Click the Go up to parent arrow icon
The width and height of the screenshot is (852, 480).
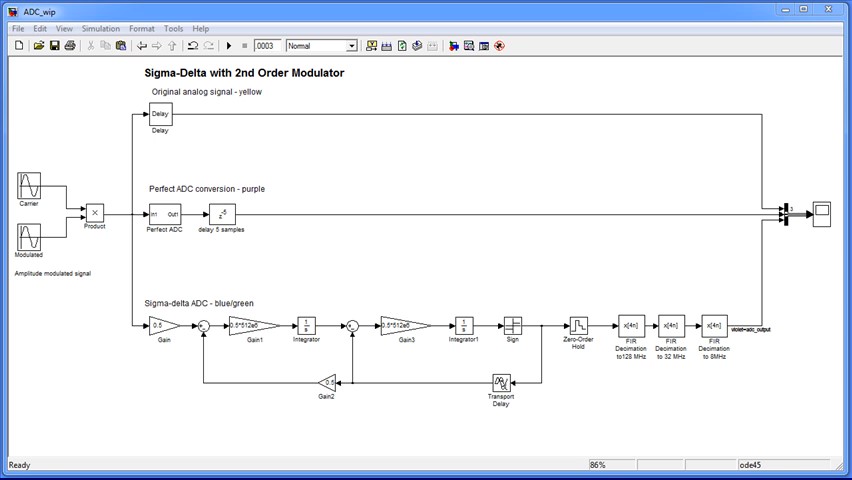172,46
